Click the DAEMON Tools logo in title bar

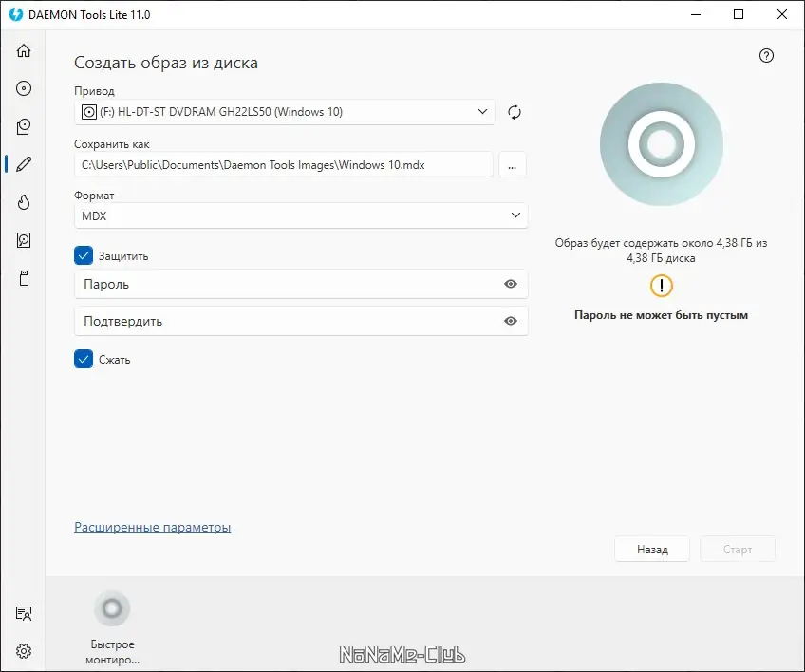click(16, 14)
